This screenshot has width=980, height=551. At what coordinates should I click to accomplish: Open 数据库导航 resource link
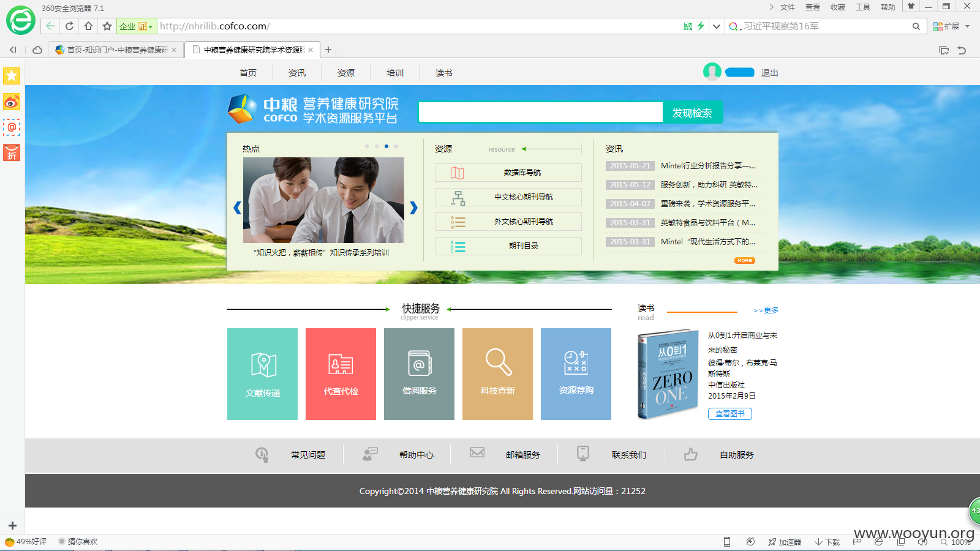508,173
